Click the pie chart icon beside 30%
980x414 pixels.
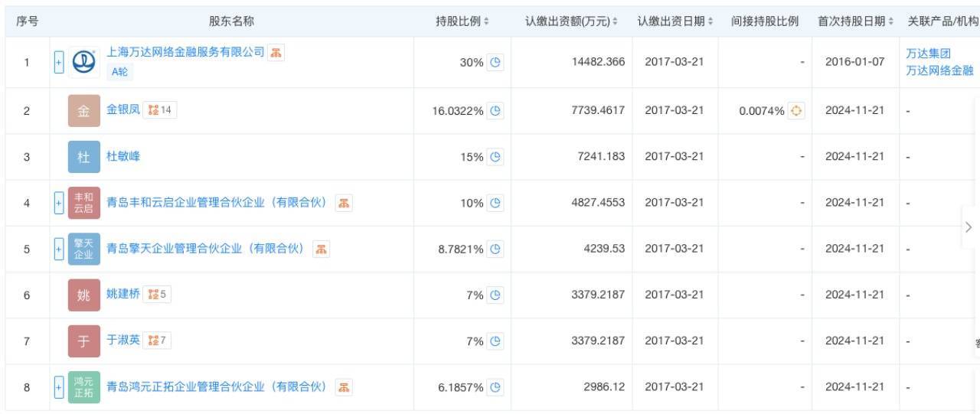(x=495, y=63)
